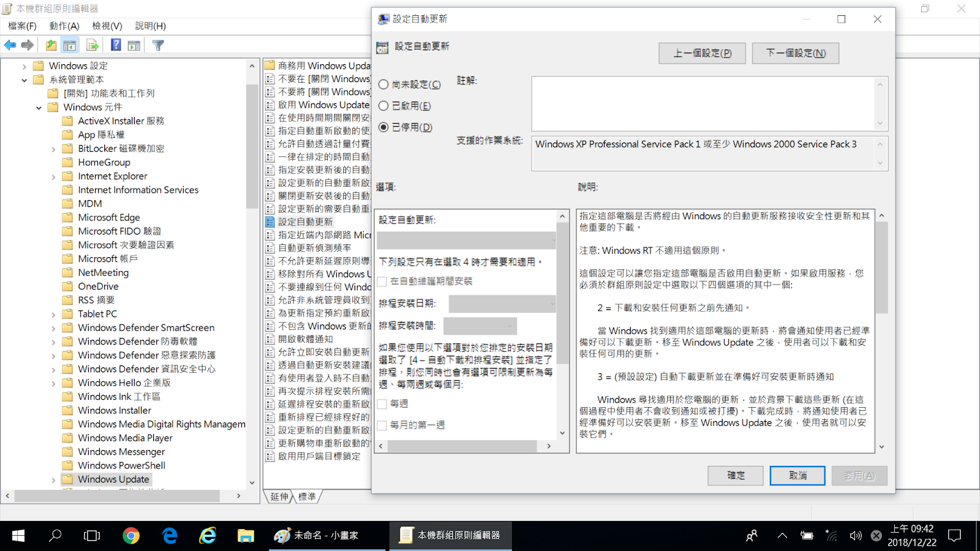Open File Explorer from the taskbar
The height and width of the screenshot is (551, 980).
pos(246,536)
